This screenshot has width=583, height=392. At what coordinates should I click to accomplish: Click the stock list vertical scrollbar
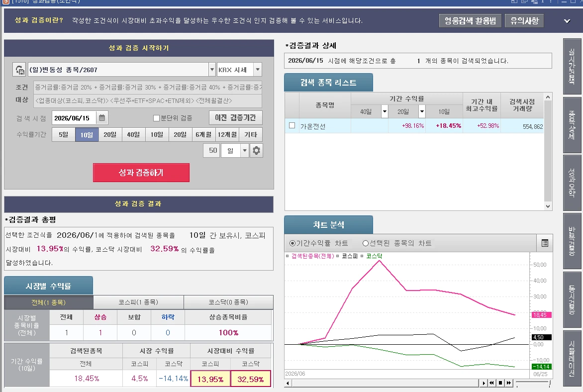(548, 151)
